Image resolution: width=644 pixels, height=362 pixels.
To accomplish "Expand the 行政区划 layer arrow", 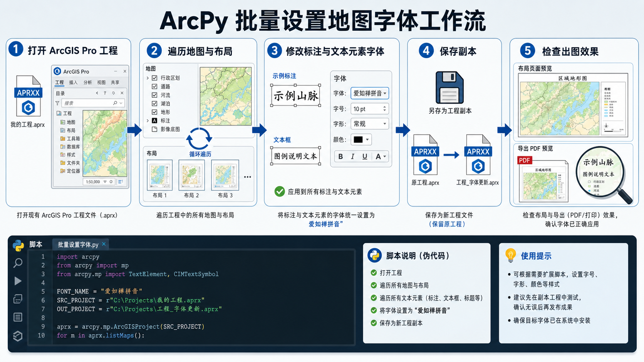I will (x=148, y=78).
